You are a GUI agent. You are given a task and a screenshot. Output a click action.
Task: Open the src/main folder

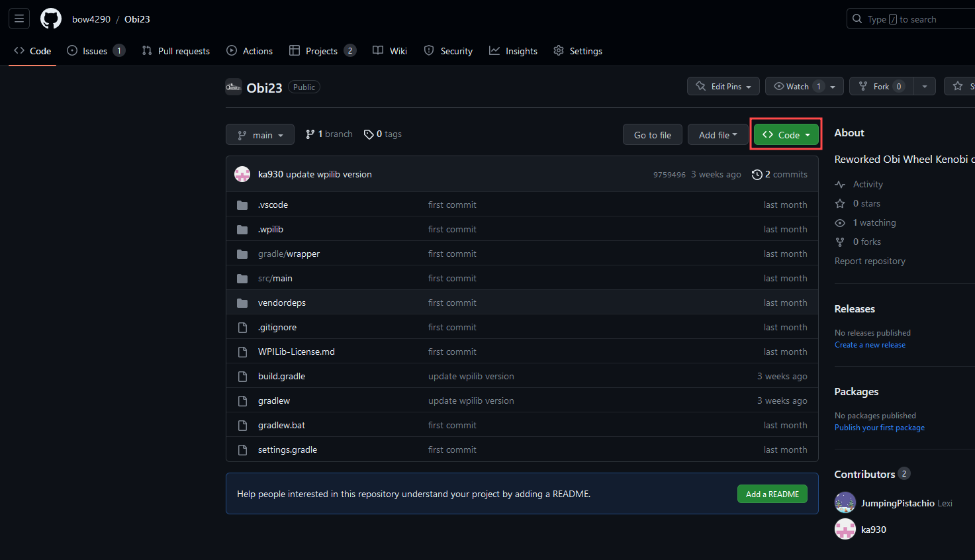[x=275, y=278]
